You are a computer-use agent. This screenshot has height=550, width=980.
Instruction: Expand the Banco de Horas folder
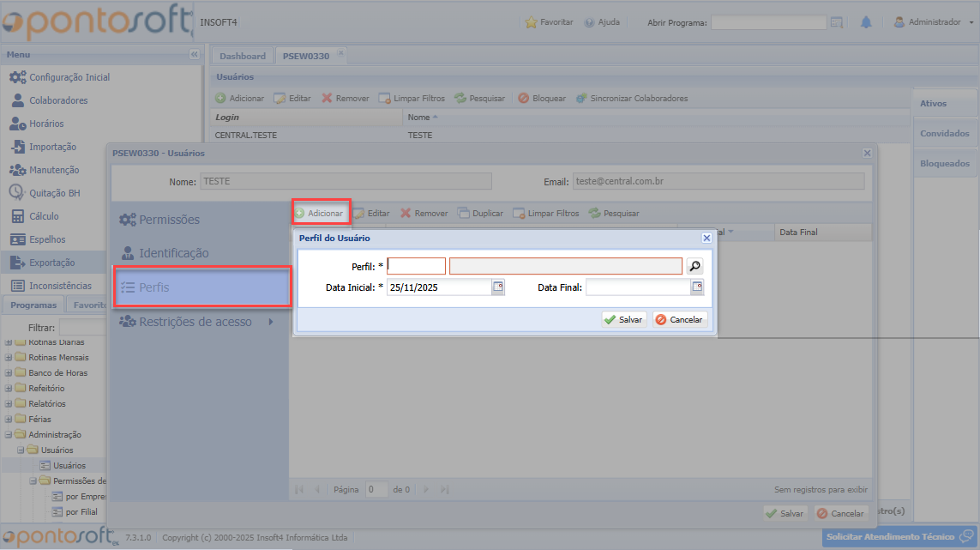[x=9, y=373]
